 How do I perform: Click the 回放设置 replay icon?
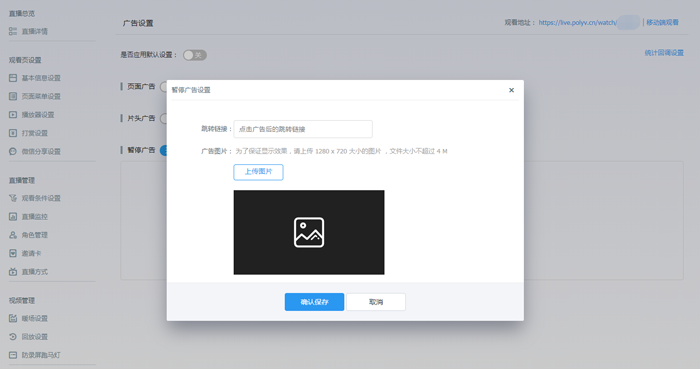(13, 336)
